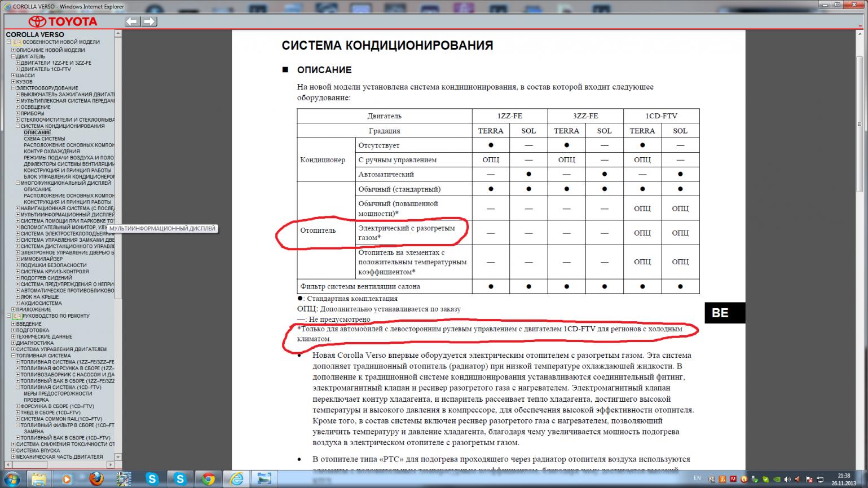Expand the ИММОБИЛАЙЗЕР section
This screenshot has height=488, width=868.
(18, 259)
